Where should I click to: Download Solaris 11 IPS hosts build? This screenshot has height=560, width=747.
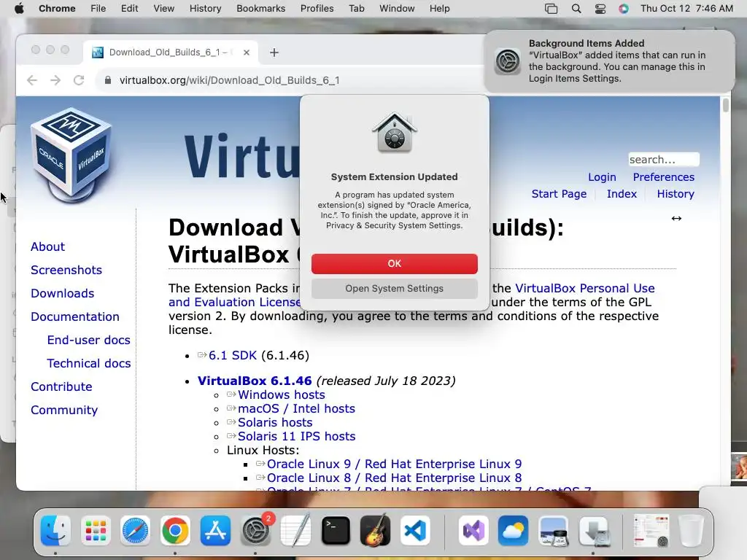[297, 436]
